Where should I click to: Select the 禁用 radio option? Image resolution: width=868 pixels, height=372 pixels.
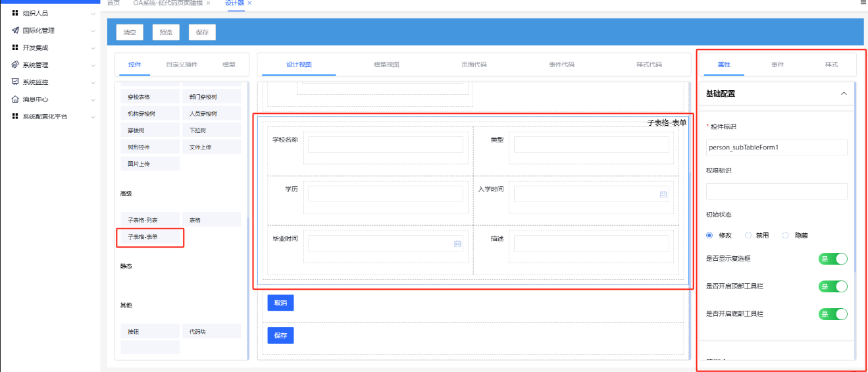749,235
